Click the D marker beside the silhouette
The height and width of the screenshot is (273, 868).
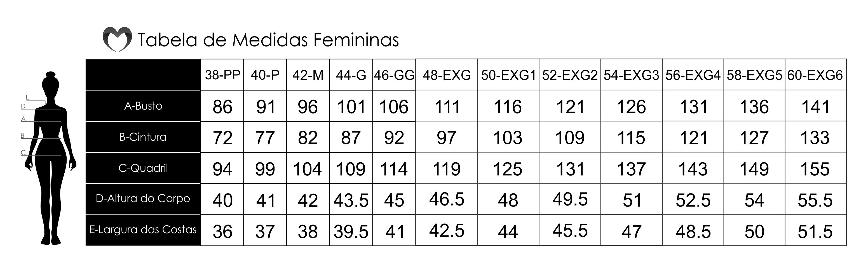click(x=23, y=106)
